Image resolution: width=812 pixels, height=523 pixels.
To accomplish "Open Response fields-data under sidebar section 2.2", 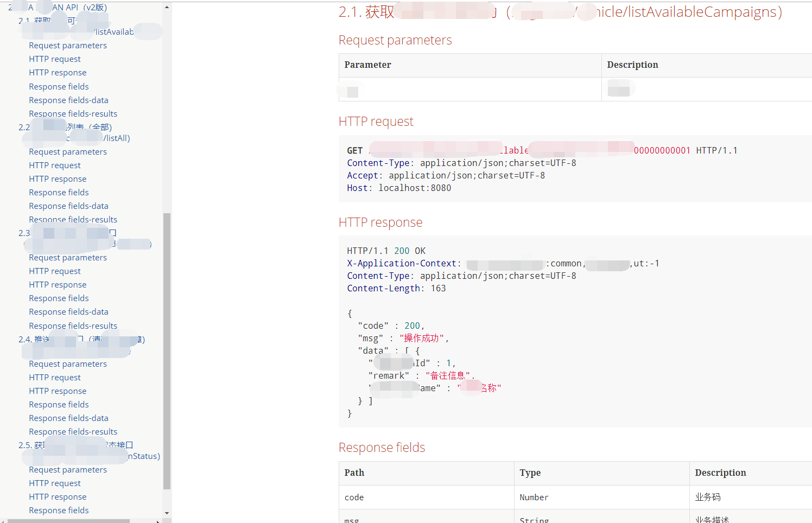I will coord(68,206).
